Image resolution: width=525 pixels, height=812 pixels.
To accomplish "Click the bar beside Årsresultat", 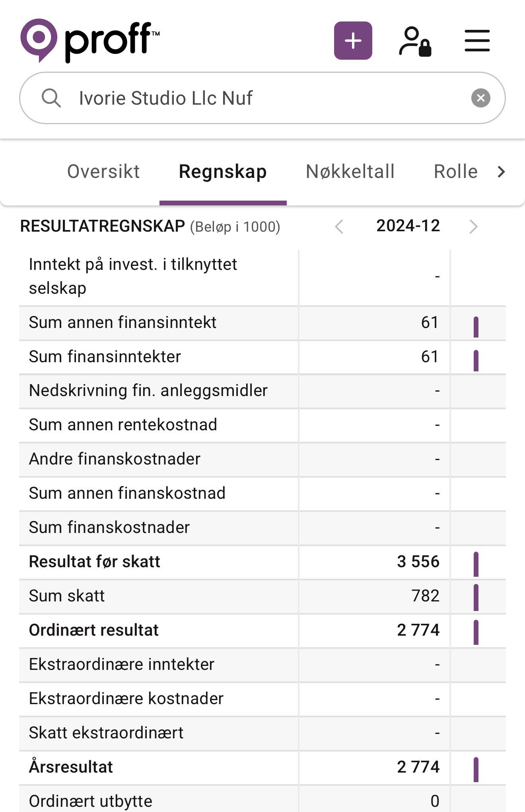I will 476,769.
